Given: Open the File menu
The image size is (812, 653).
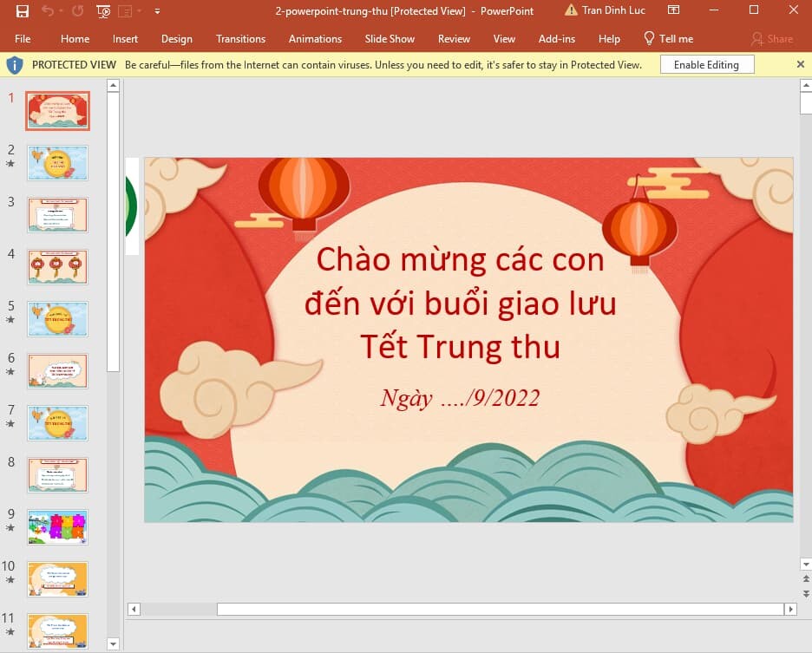Looking at the screenshot, I should (x=23, y=38).
